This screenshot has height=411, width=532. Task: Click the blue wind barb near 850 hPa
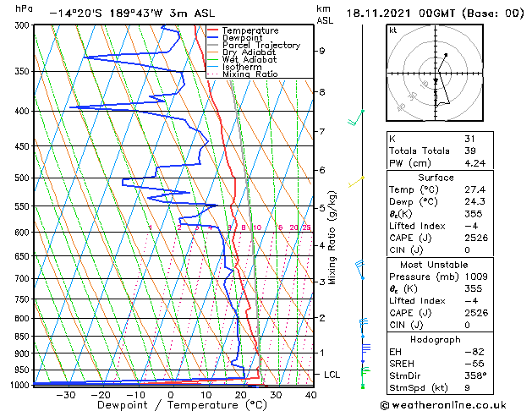click(364, 328)
